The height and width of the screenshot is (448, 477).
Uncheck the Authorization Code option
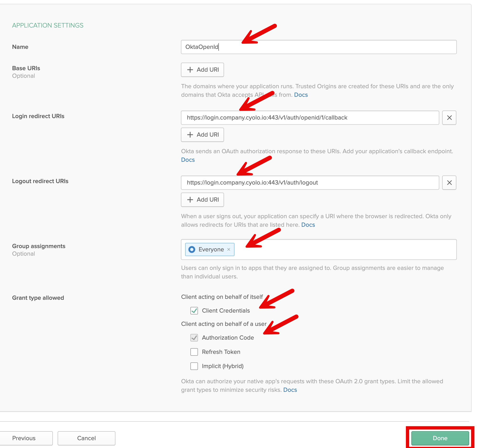coord(194,337)
